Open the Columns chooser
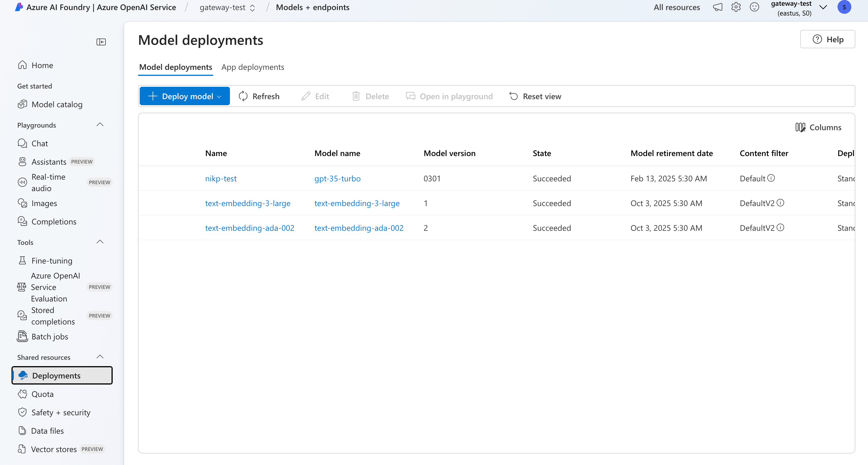Image resolution: width=868 pixels, height=465 pixels. click(x=818, y=127)
